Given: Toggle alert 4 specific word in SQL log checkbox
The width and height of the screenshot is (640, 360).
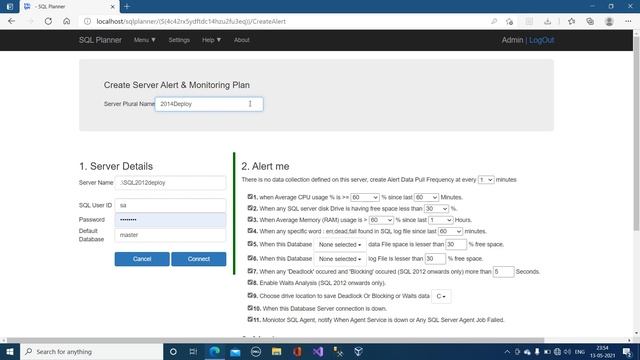Looking at the screenshot, I should 250,231.
